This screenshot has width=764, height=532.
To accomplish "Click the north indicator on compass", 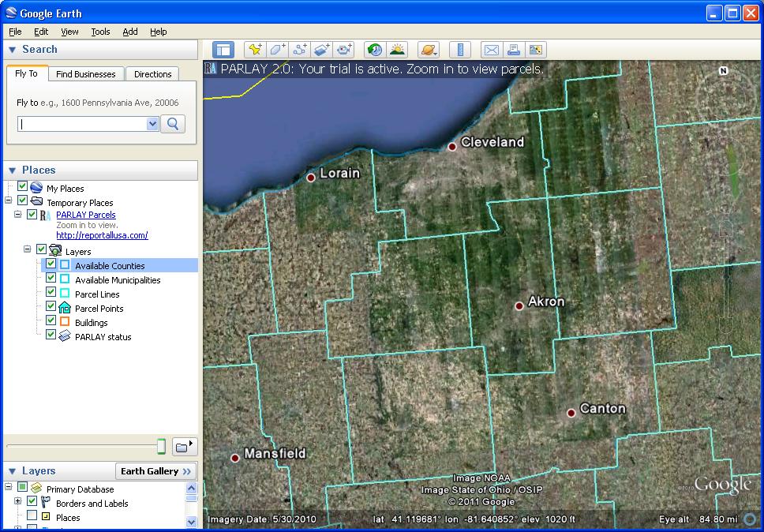I will pyautogui.click(x=724, y=70).
